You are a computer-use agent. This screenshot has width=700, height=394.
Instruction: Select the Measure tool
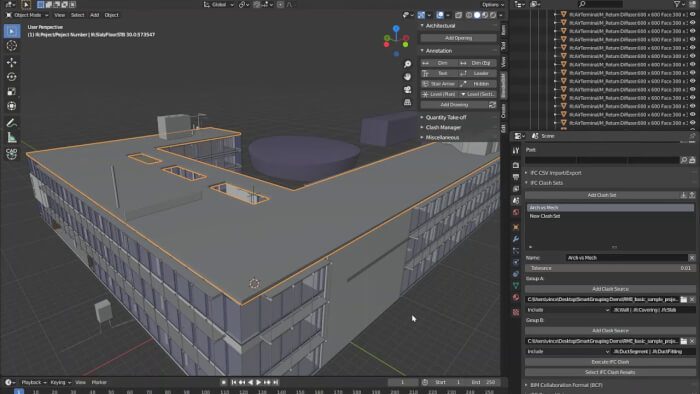(12, 137)
